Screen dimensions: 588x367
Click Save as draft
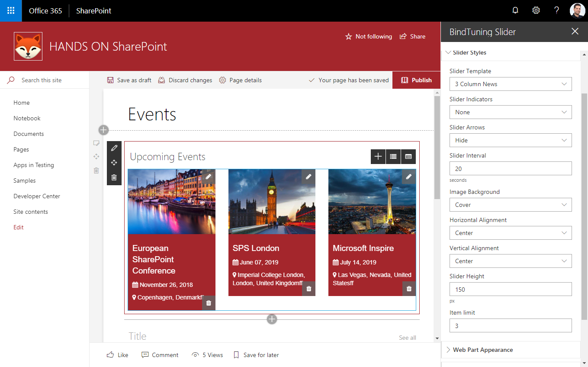coord(129,80)
